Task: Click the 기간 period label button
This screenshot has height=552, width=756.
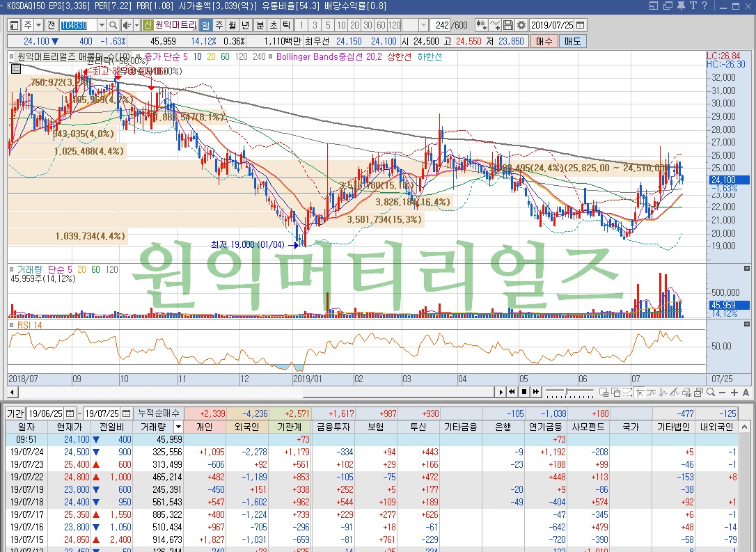Action: (15, 413)
